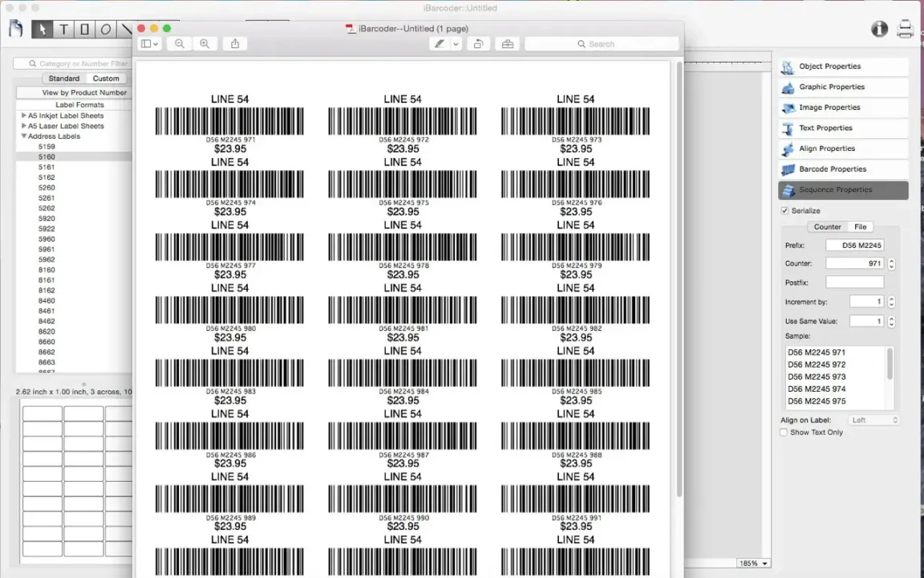Enable Show Text Only checkbox
The height and width of the screenshot is (578, 924).
(784, 433)
